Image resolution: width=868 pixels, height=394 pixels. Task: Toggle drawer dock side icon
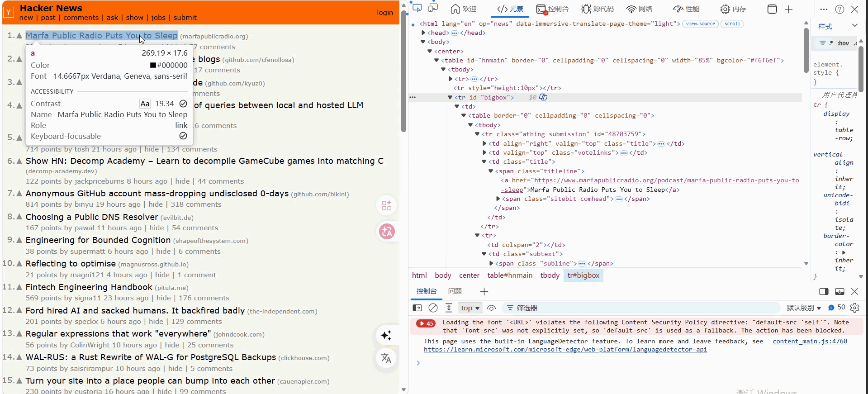tap(824, 292)
